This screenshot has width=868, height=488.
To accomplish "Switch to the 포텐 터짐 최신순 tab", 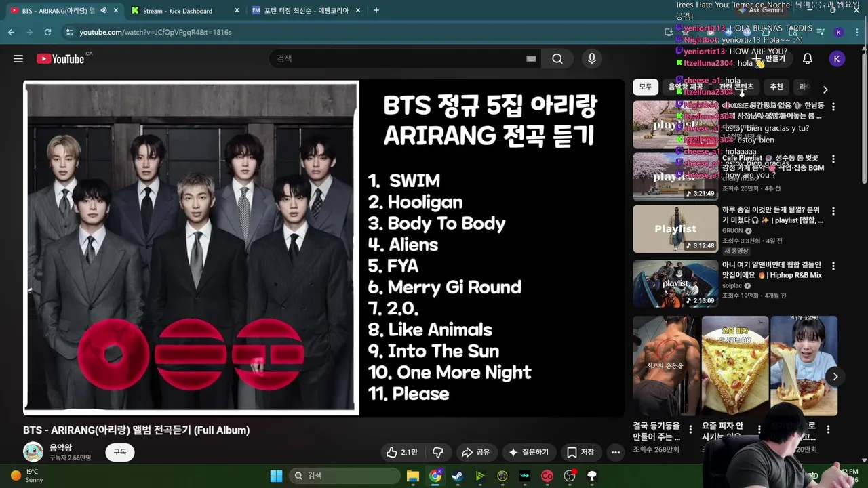I will click(307, 10).
